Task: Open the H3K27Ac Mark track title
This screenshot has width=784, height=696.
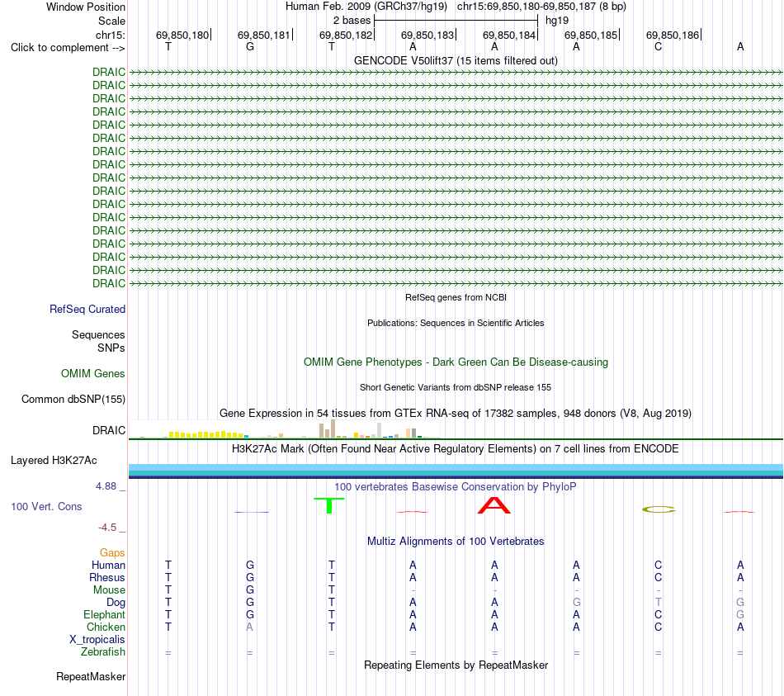Action: click(456, 448)
